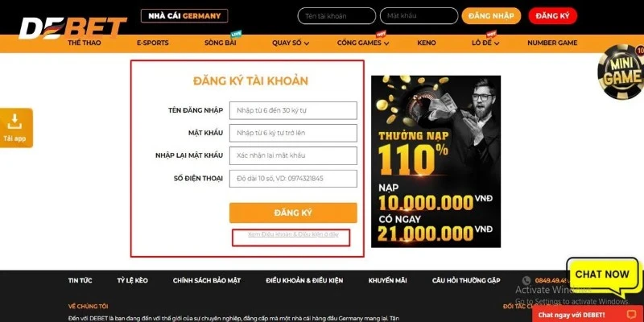Open the Thể Thao menu
This screenshot has width=644, height=322.
85,43
